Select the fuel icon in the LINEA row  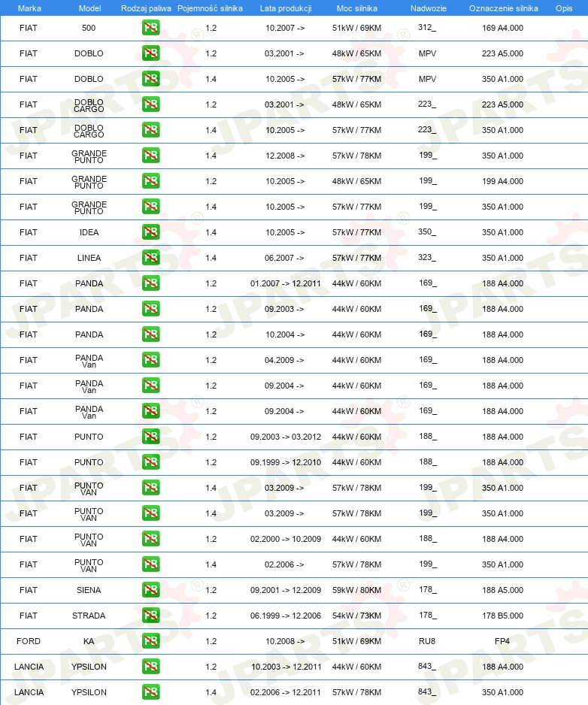click(x=150, y=258)
